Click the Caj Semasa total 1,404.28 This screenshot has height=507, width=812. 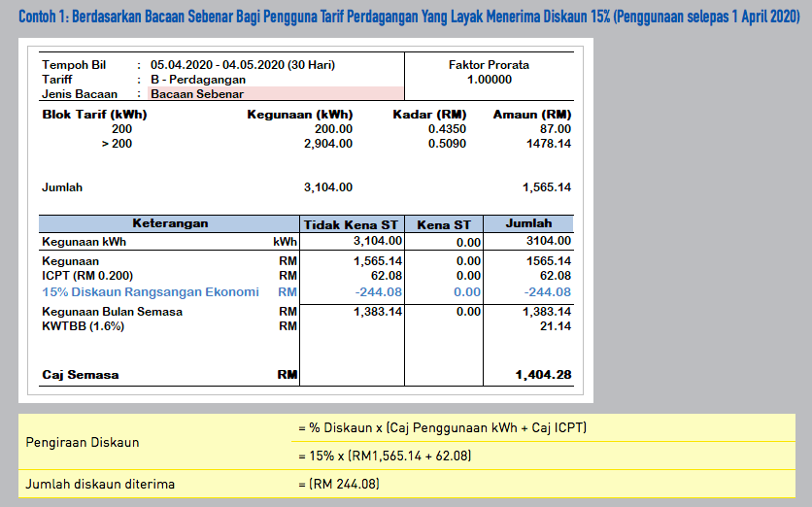click(x=542, y=374)
